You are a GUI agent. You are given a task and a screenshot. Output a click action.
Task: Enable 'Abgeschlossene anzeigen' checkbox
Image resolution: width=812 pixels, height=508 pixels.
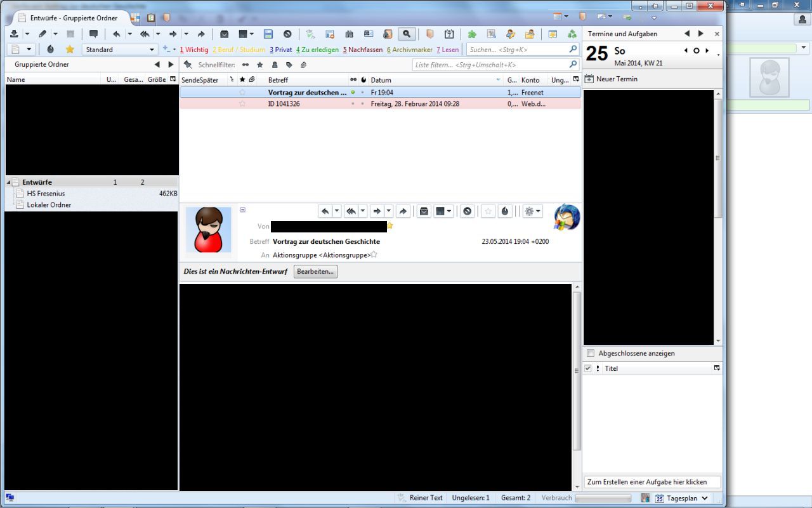click(591, 353)
